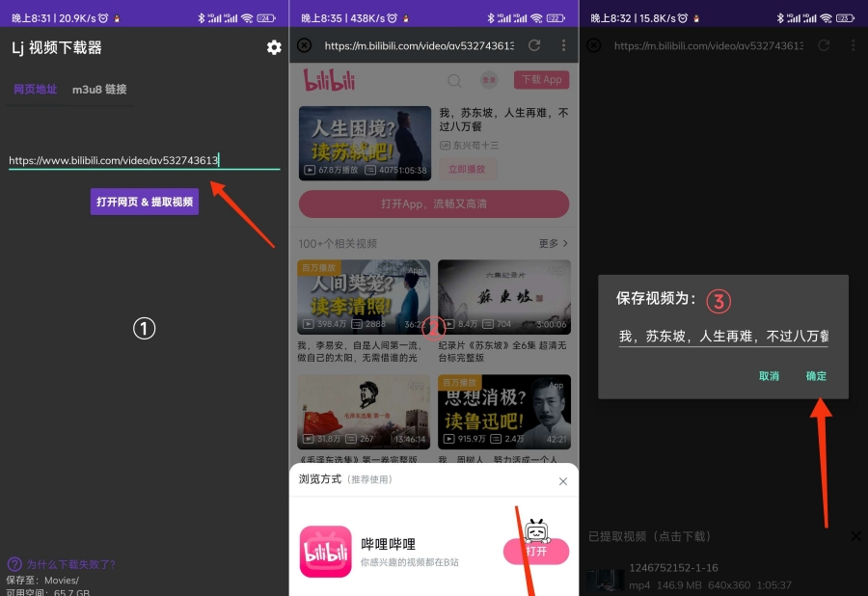Dismiss the 已提取视频 panel with its X

[x=855, y=536]
